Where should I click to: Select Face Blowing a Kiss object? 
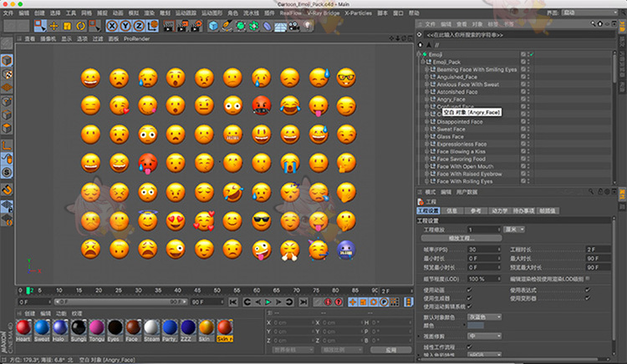pos(461,152)
